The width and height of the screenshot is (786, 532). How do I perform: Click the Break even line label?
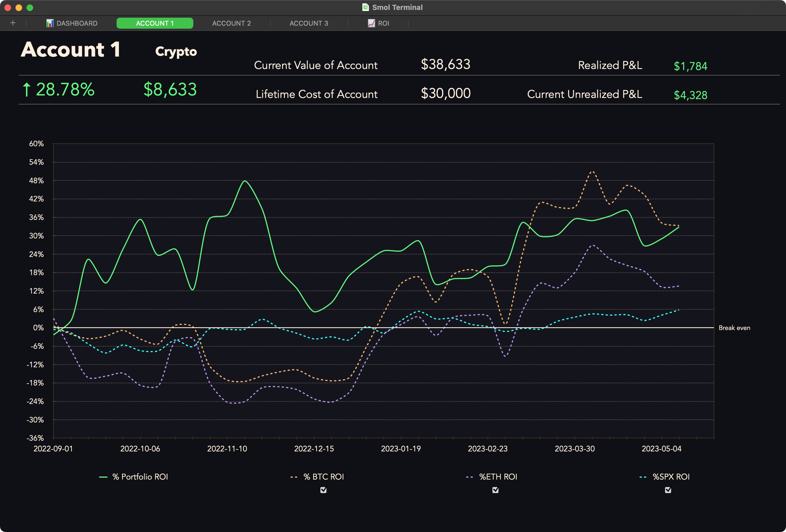coord(734,328)
